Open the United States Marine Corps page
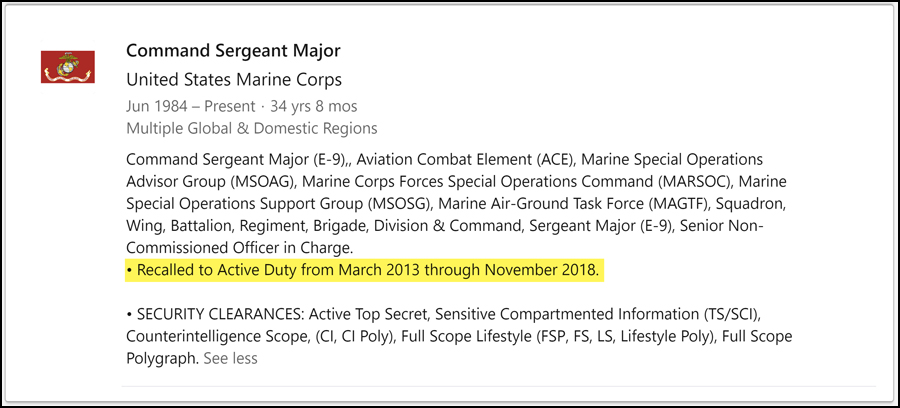This screenshot has width=900, height=408. point(234,79)
